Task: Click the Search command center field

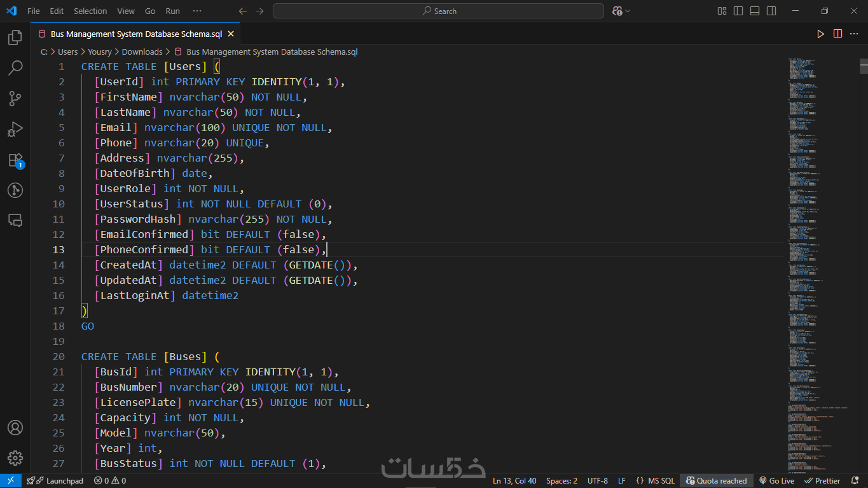Action: [x=438, y=11]
